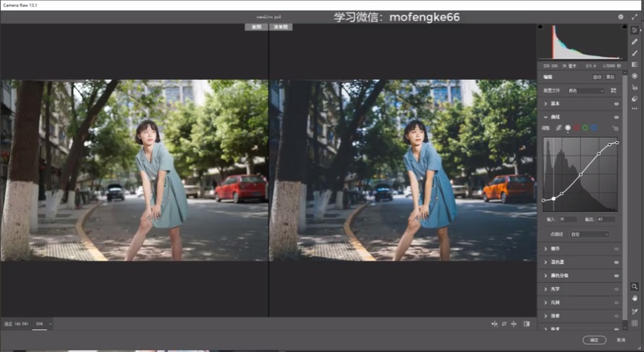Screen dimensions: 644x352
Task: Select the white point curve channel
Action: pos(568,128)
